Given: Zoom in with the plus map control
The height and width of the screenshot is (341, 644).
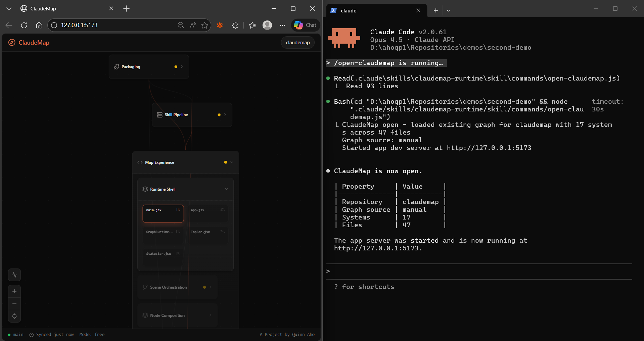Looking at the screenshot, I should [x=14, y=291].
